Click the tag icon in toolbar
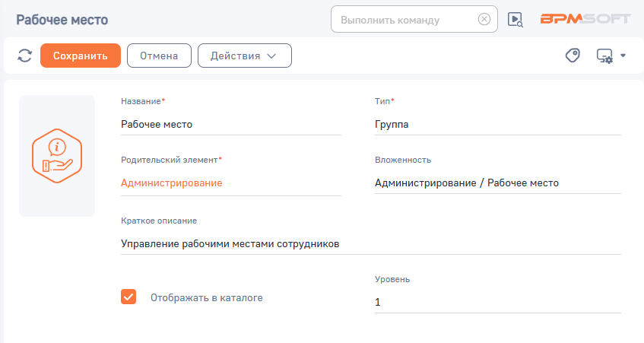The width and height of the screenshot is (644, 343). pos(573,56)
